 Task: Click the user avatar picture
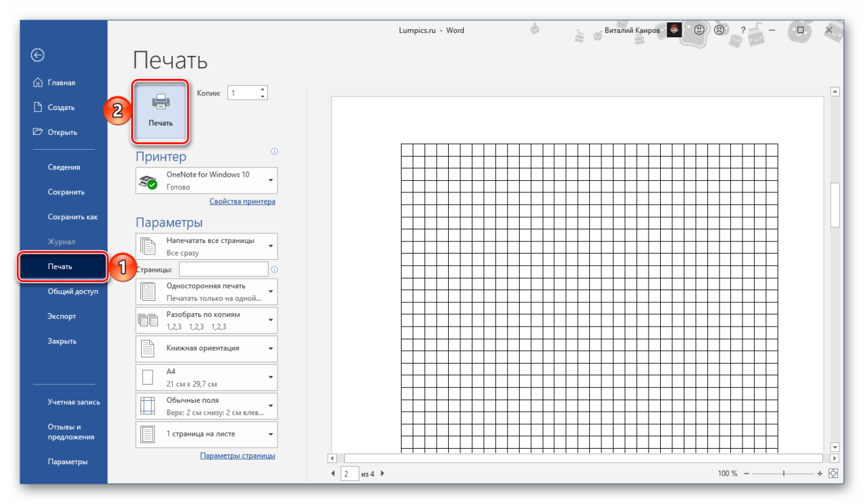674,30
